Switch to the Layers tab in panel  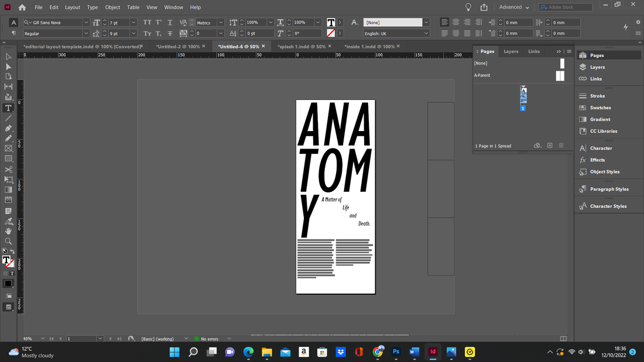click(511, 51)
